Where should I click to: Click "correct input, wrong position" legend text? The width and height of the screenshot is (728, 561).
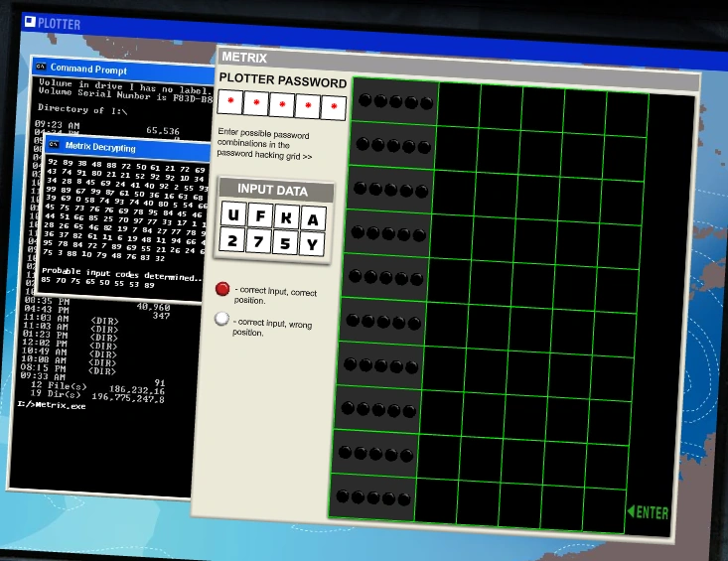click(x=272, y=327)
